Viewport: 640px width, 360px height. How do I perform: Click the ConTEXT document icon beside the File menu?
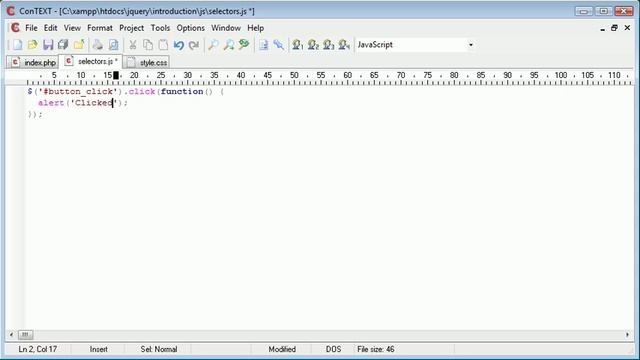click(15, 28)
